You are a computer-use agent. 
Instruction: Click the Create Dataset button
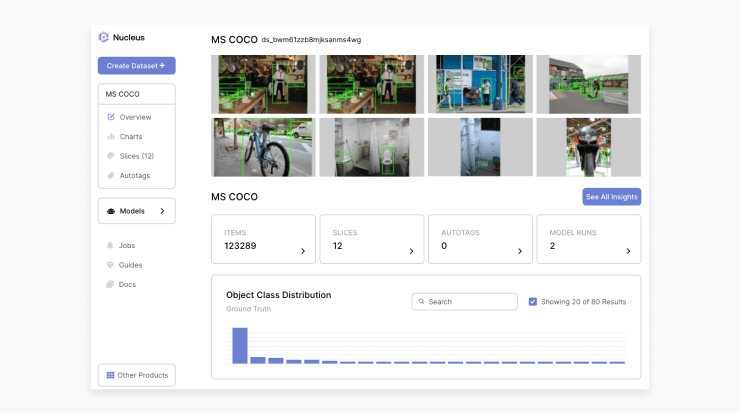coord(136,66)
